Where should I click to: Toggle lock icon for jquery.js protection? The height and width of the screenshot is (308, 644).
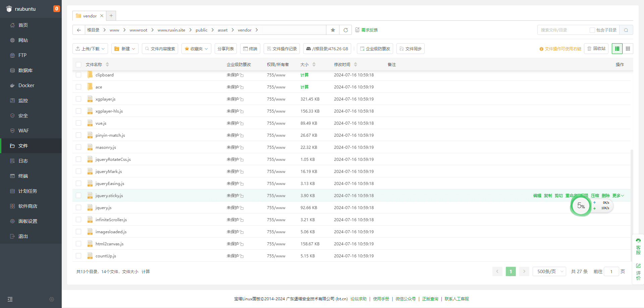coord(242,208)
